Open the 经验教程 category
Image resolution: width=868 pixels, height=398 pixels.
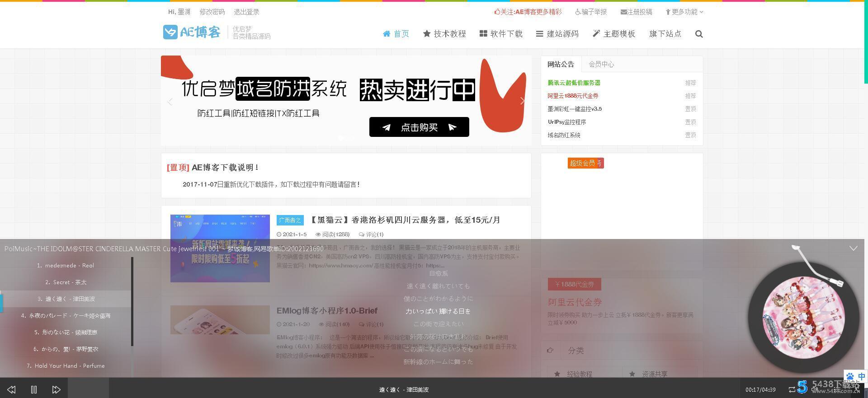click(580, 374)
